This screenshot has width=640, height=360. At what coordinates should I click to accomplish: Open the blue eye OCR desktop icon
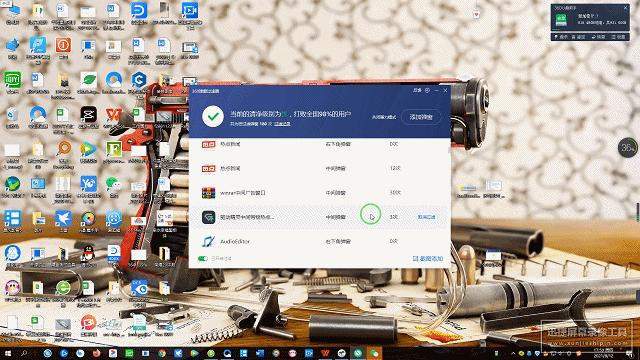(x=139, y=288)
